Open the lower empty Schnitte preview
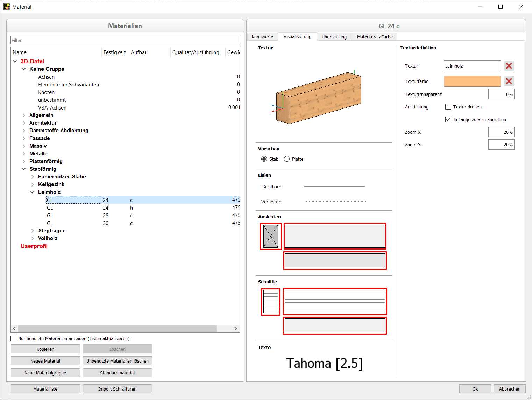 (x=335, y=325)
